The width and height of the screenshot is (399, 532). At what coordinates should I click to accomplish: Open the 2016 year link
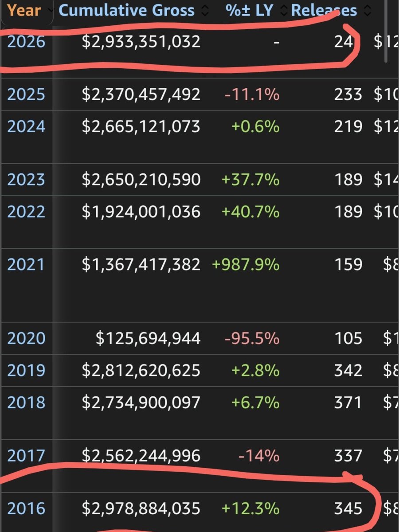pos(26,508)
